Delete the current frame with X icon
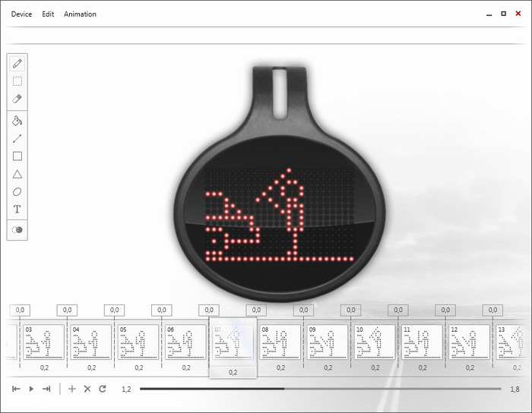Viewport: 532px width, 413px height. tap(87, 389)
